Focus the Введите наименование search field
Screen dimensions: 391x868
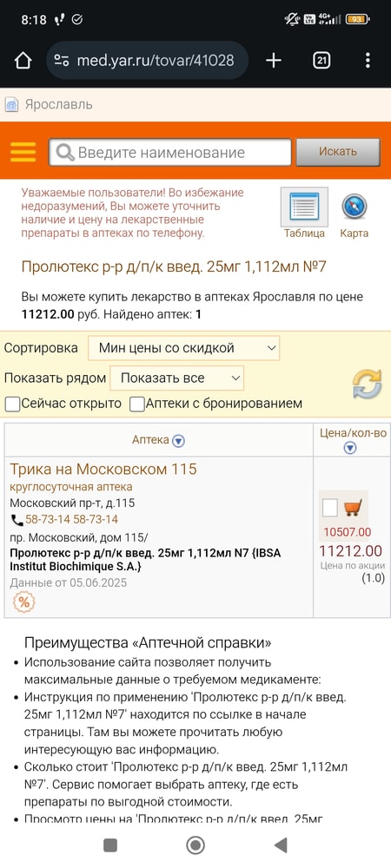pyautogui.click(x=170, y=152)
